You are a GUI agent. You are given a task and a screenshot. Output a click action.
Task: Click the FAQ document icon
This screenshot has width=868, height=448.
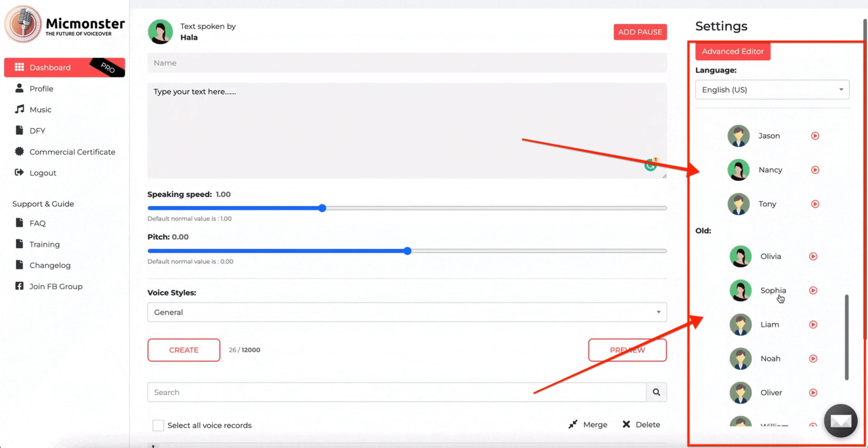(x=20, y=222)
